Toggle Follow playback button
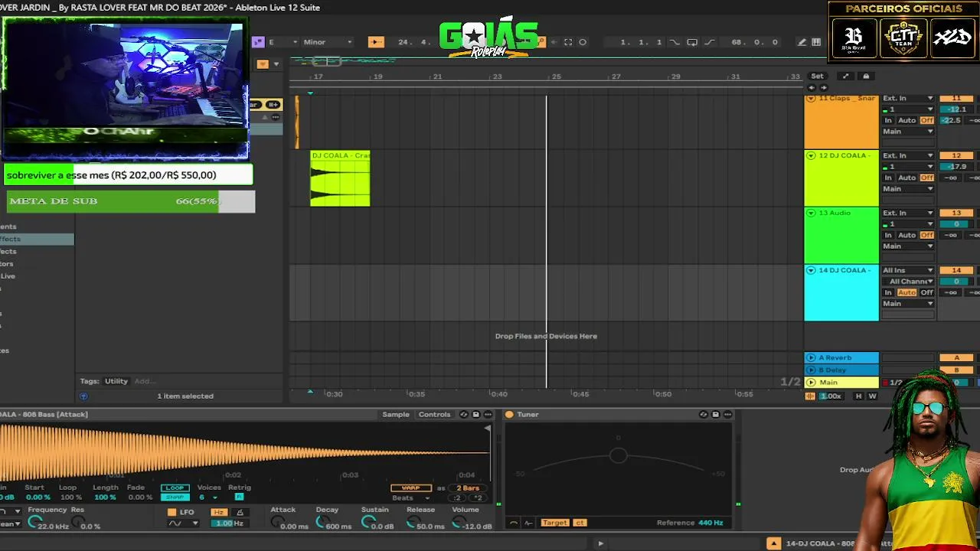Image resolution: width=980 pixels, height=551 pixels. click(376, 42)
